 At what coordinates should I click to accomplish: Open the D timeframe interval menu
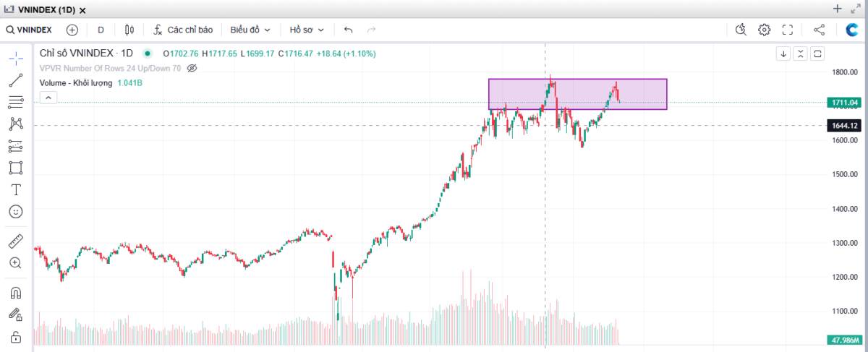pos(101,30)
